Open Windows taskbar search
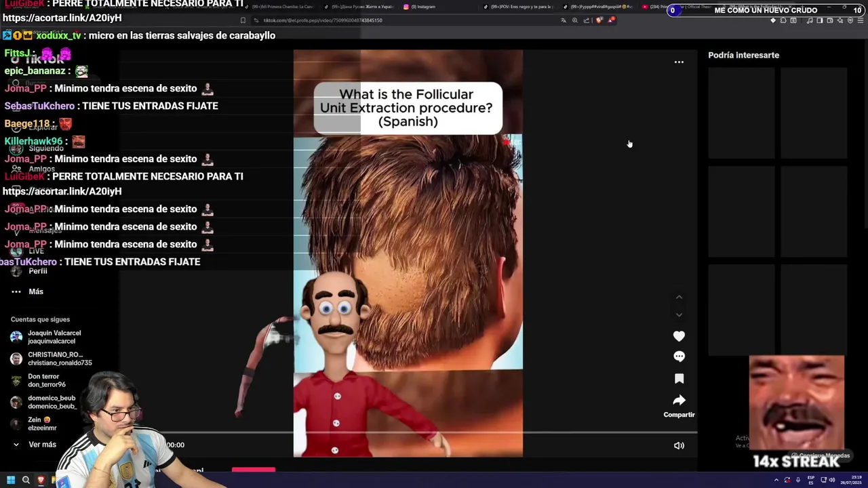Screen dimensions: 868x488 tap(26, 480)
